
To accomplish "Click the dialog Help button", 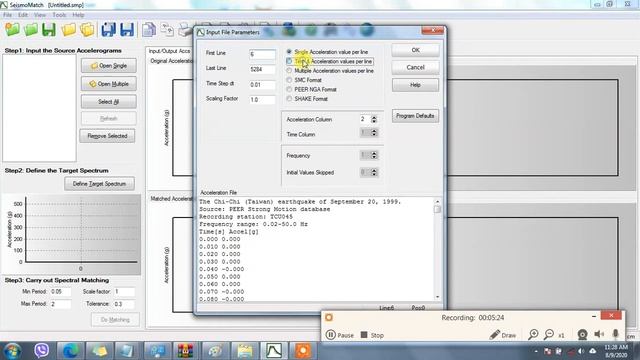I will coord(416,85).
